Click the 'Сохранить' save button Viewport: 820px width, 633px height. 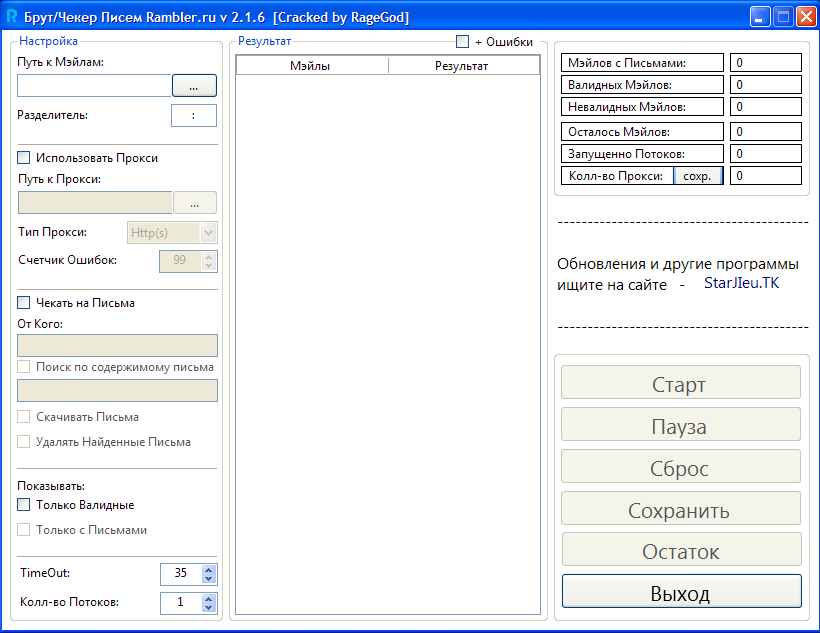pyautogui.click(x=681, y=508)
